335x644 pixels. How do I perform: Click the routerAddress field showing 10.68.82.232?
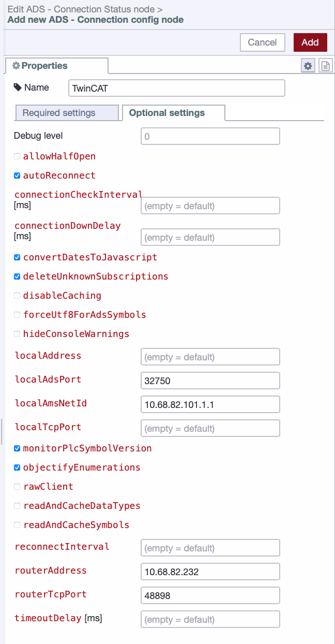[x=210, y=571]
